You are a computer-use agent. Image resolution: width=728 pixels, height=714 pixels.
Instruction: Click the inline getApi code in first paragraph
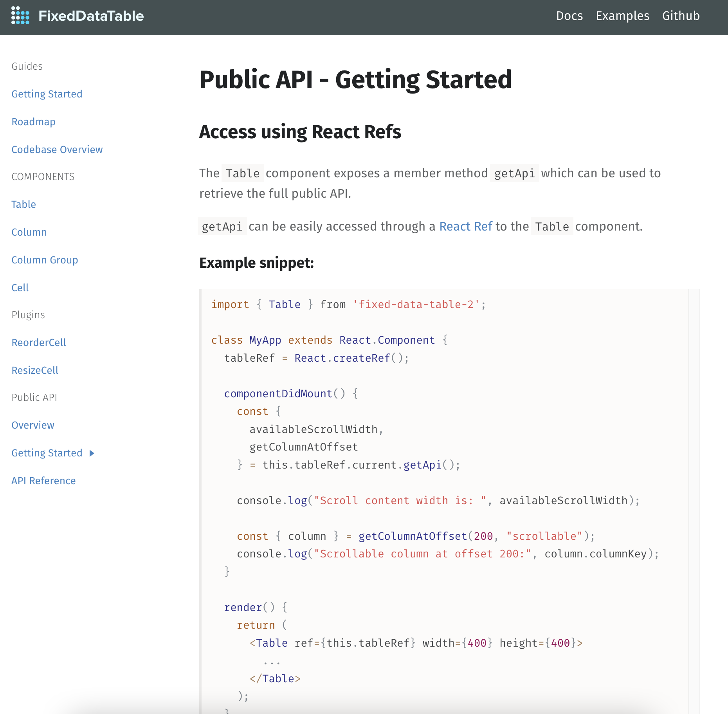(514, 173)
